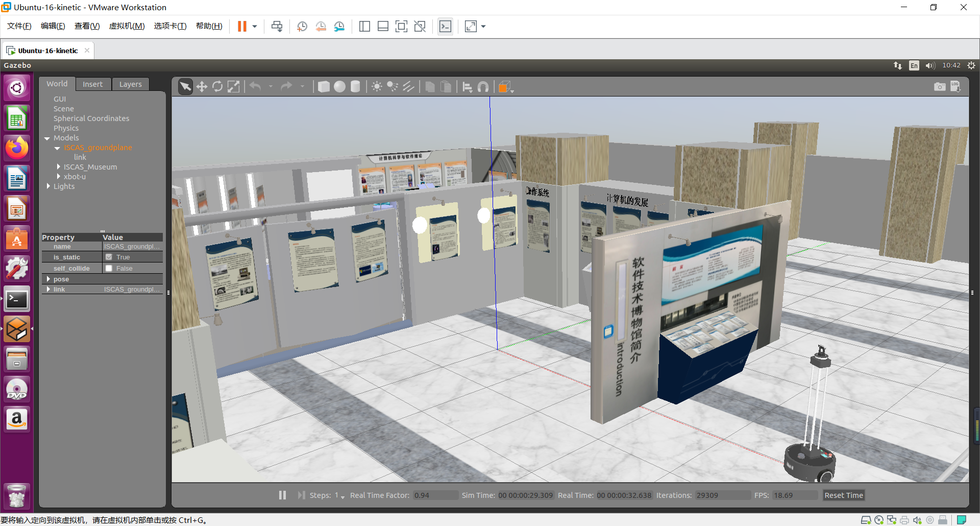Select the Physics tree item
Screen dimensions: 980x526
pos(66,128)
